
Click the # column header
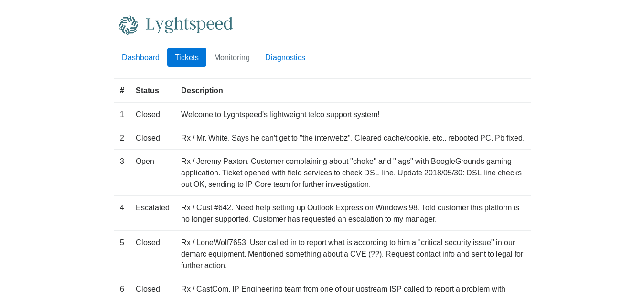[122, 90]
